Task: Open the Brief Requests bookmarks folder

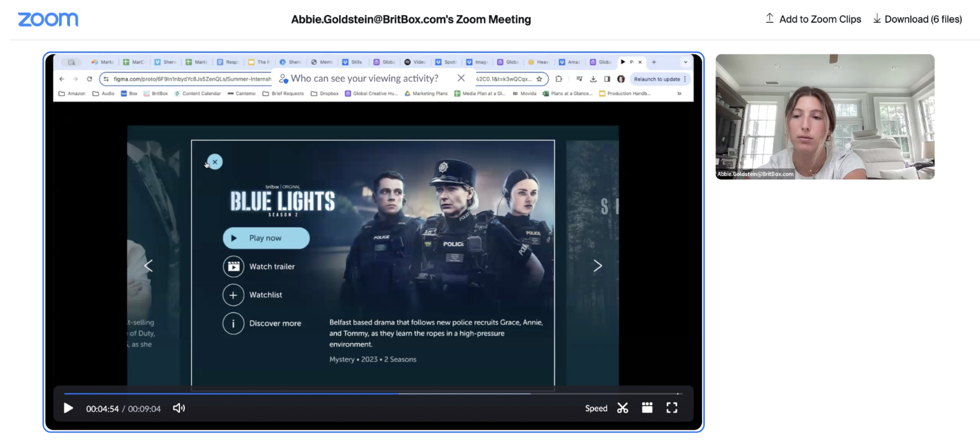Action: click(283, 93)
